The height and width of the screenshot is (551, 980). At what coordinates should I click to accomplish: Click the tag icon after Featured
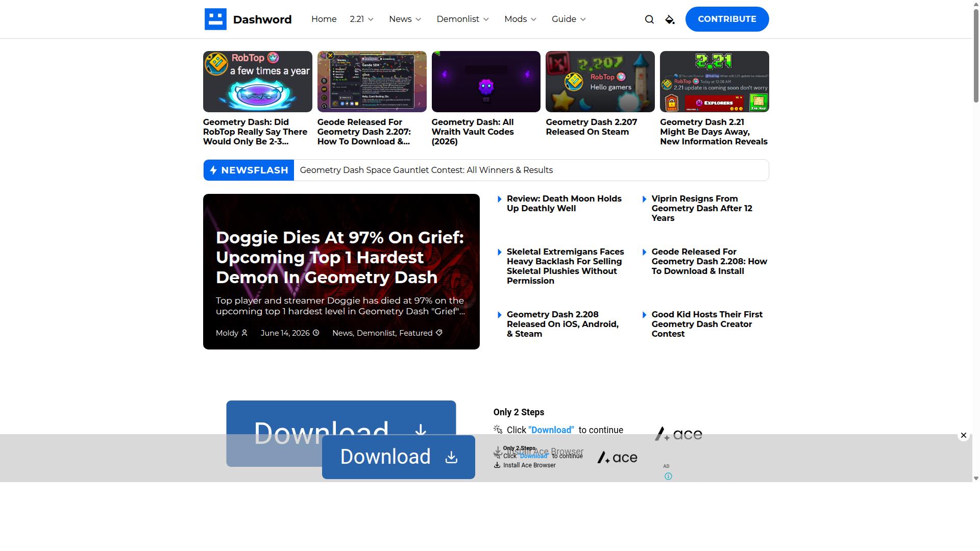(439, 333)
